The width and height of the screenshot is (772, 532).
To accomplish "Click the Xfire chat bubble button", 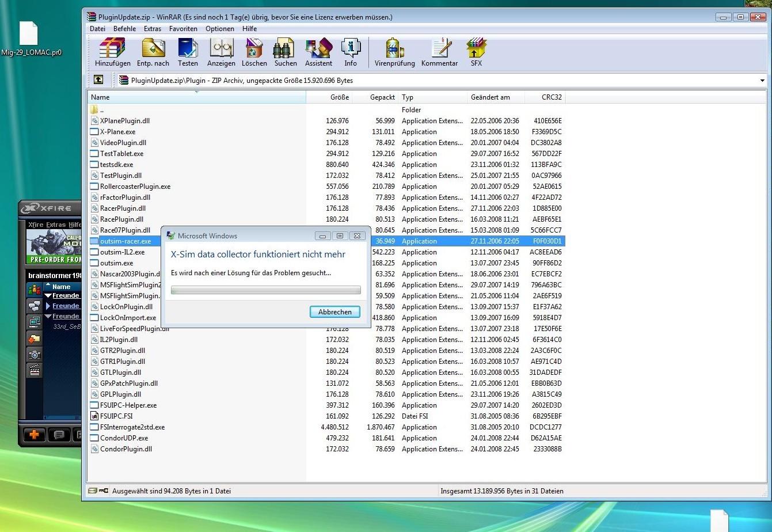I will (x=59, y=435).
